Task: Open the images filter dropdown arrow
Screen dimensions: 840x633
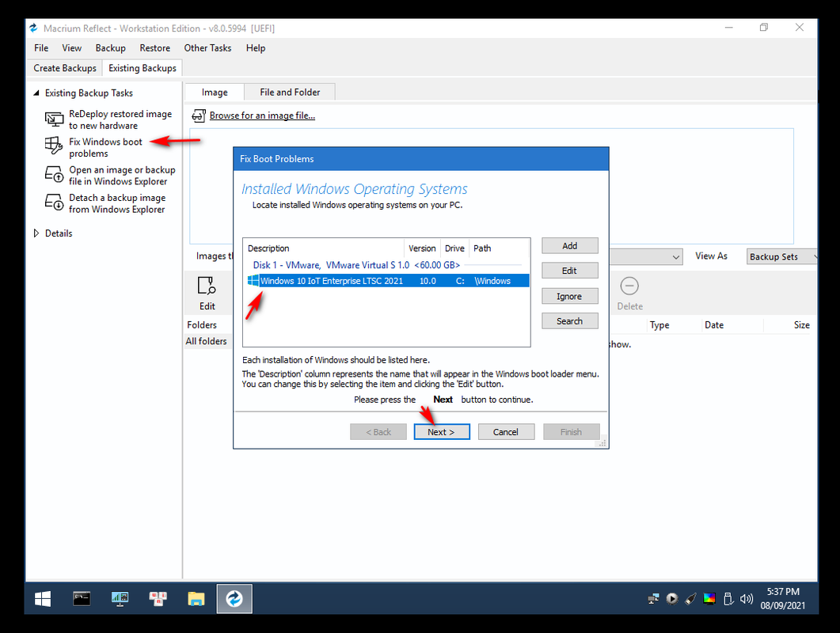Action: [676, 257]
